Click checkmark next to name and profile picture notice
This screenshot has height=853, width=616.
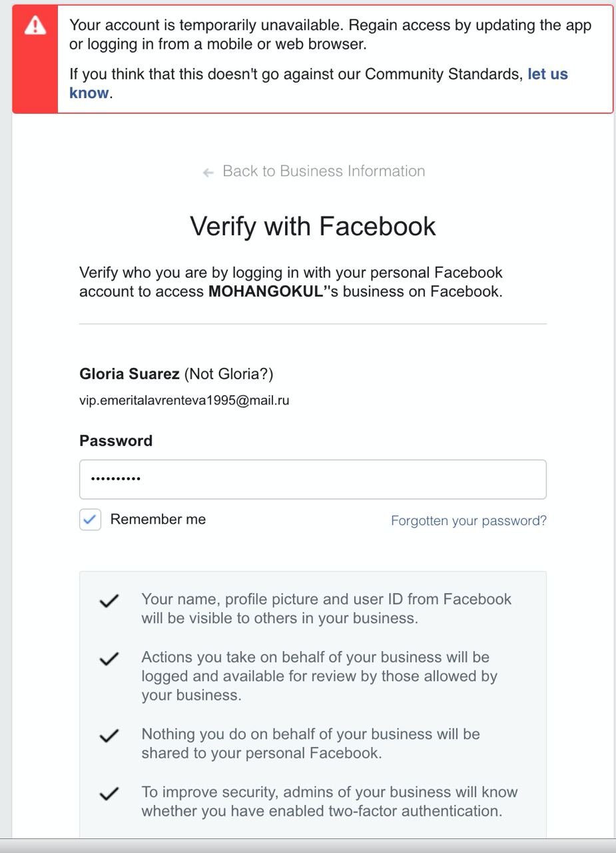click(109, 601)
